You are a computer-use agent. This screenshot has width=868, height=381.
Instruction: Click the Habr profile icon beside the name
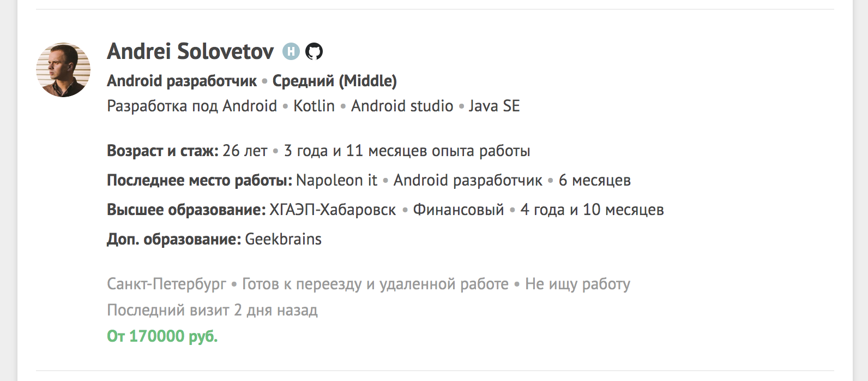[291, 51]
